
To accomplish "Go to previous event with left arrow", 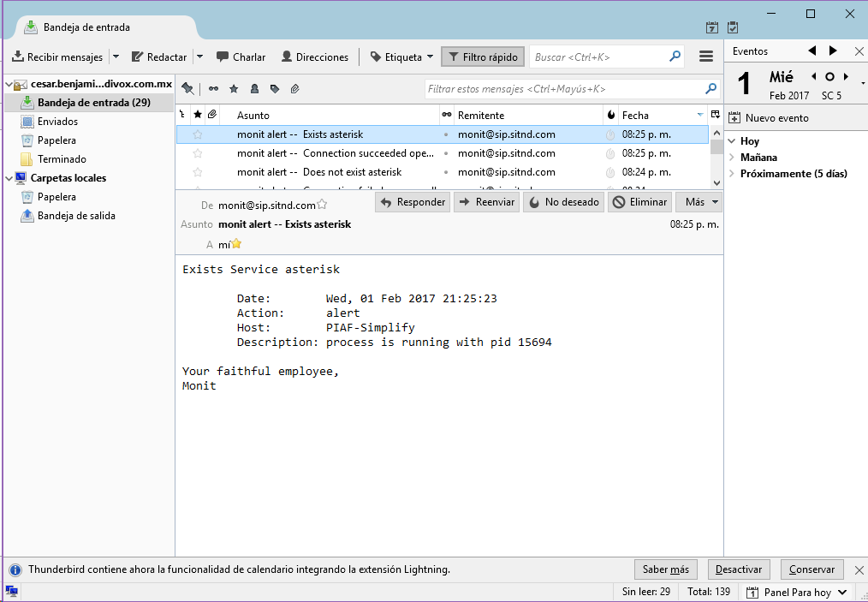I will tap(812, 51).
